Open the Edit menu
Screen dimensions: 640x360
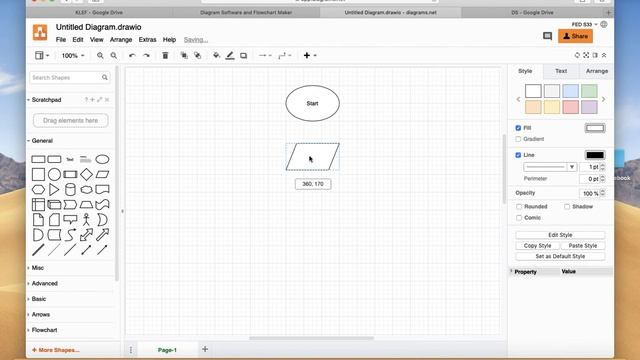point(78,40)
